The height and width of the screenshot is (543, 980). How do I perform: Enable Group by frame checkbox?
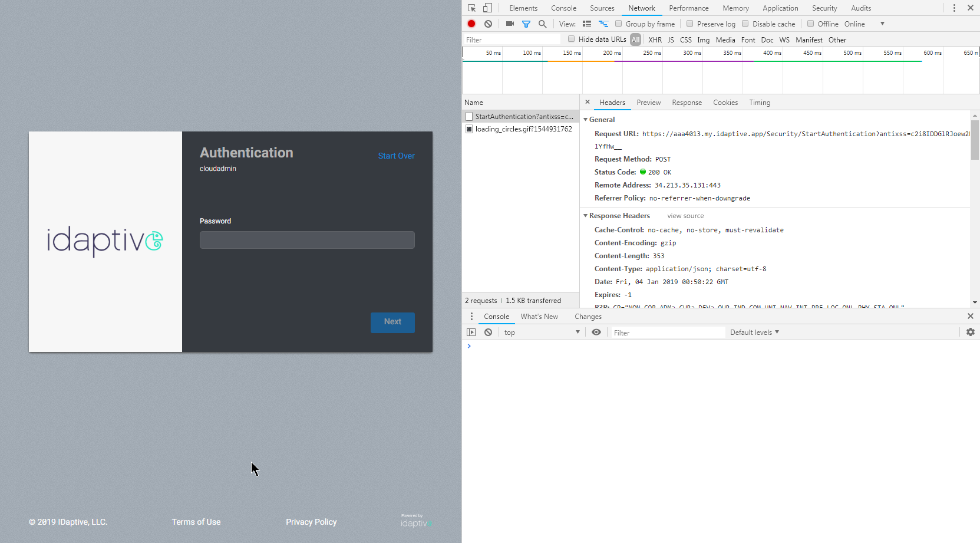618,24
